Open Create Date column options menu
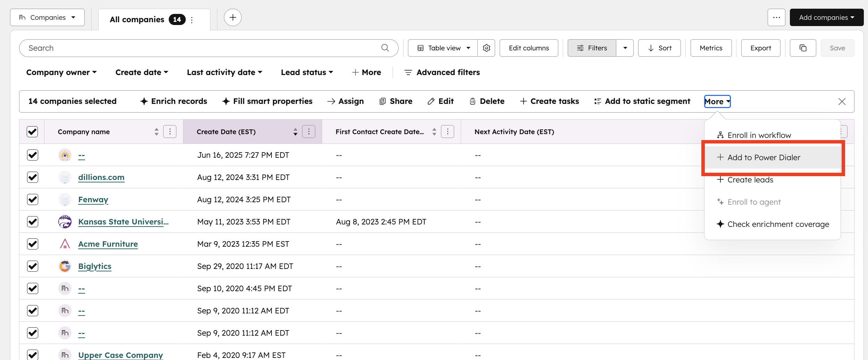Image resolution: width=868 pixels, height=360 pixels. [309, 132]
